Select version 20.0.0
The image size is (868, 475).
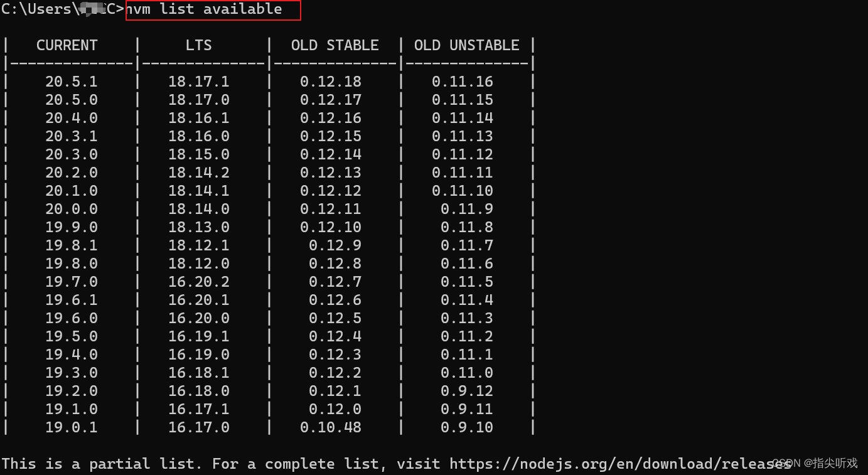pos(72,210)
